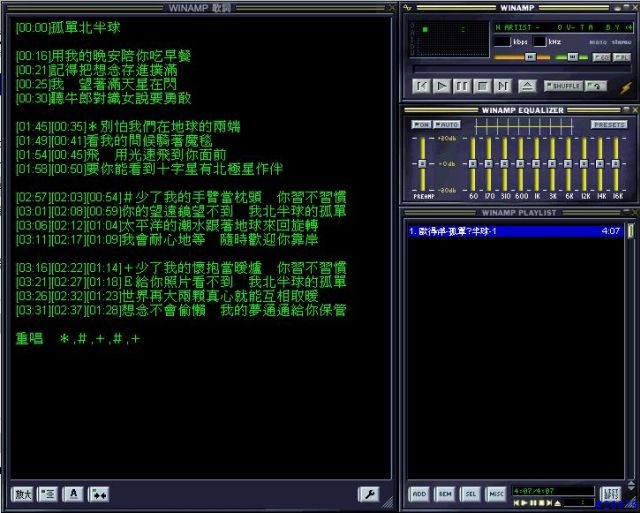640x513 pixels.
Task: Click the 60 Hz equalizer band slider
Action: pos(473,164)
